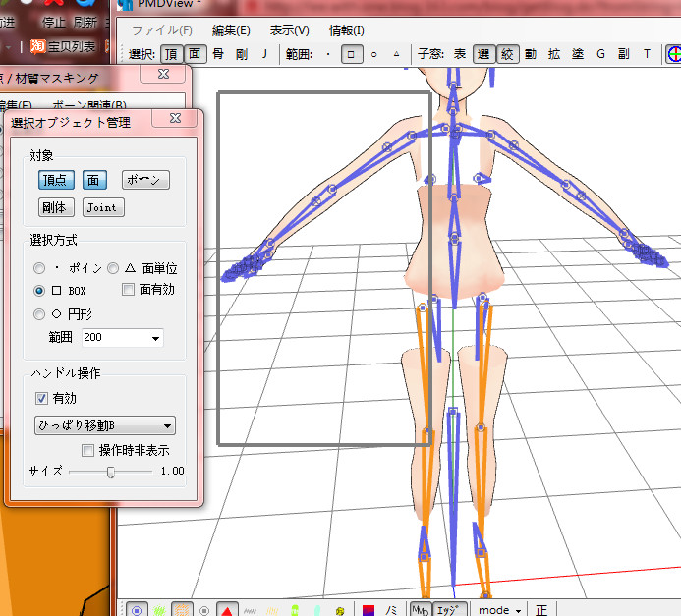Select the 円形 circular radio button
Image resolution: width=681 pixels, height=616 pixels.
coord(39,313)
